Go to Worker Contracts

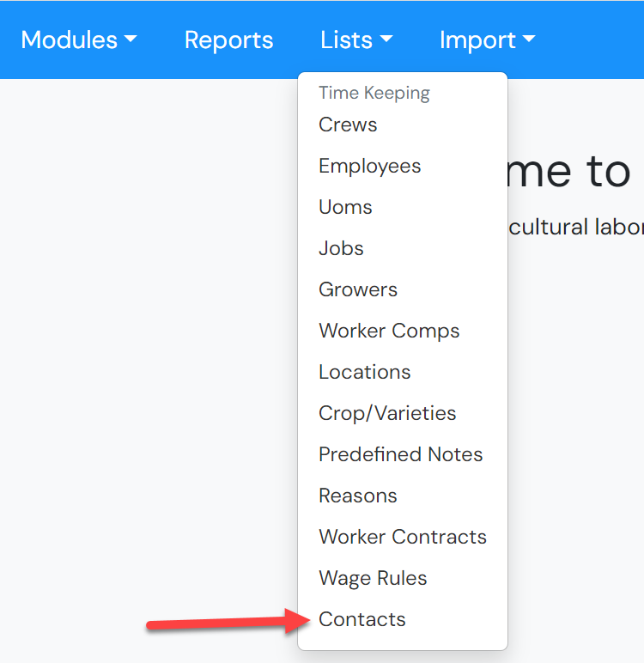tap(403, 537)
